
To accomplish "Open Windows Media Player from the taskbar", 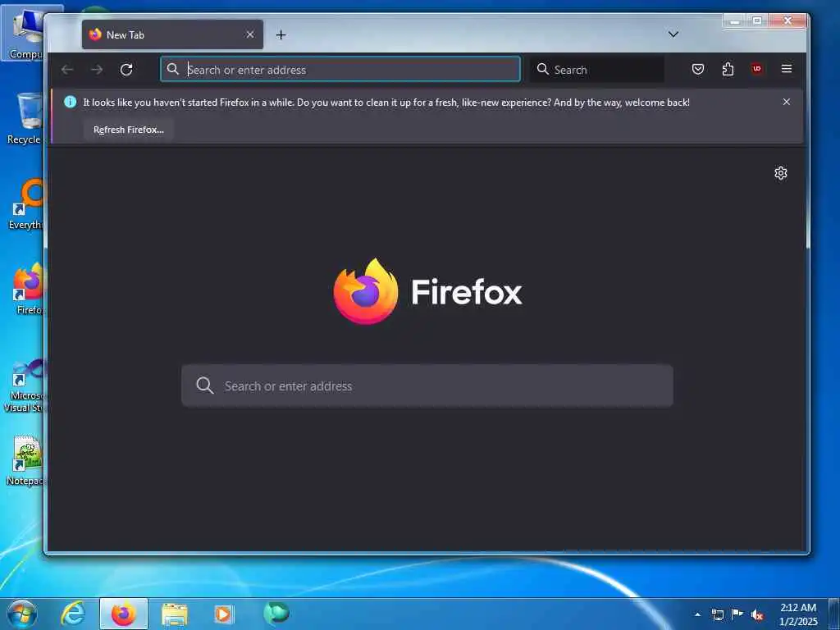I will tap(223, 614).
